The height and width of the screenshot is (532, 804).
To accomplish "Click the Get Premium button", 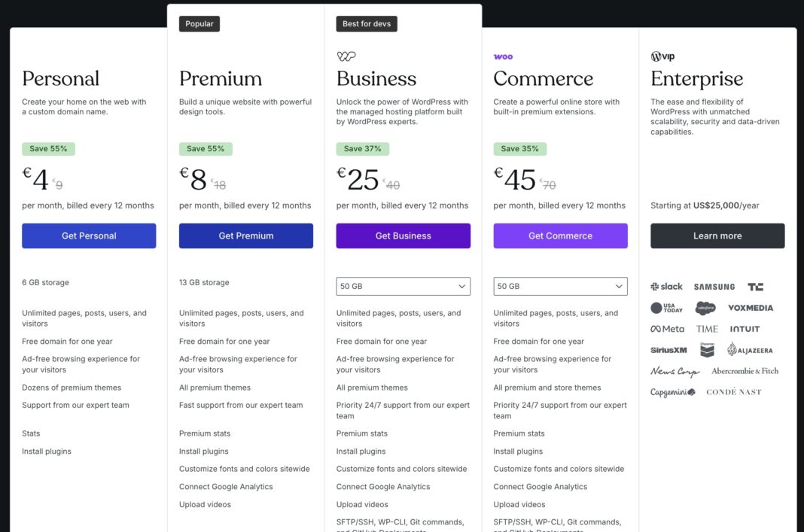I will 245,236.
